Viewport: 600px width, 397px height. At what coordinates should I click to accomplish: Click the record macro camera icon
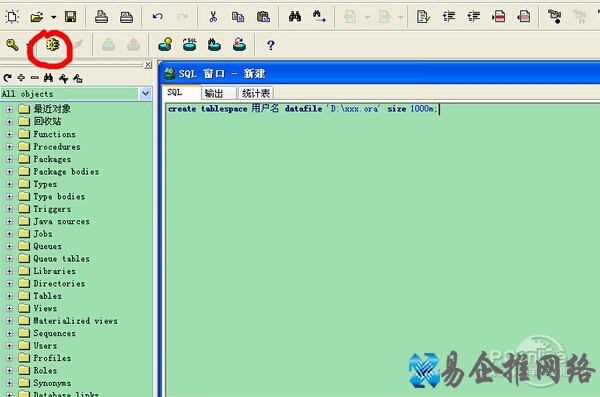click(554, 16)
